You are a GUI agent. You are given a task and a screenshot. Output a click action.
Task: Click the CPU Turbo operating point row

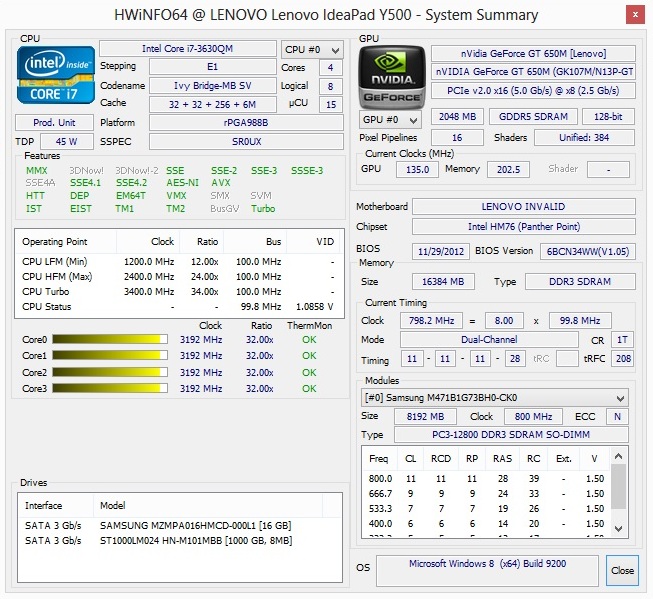(179, 292)
